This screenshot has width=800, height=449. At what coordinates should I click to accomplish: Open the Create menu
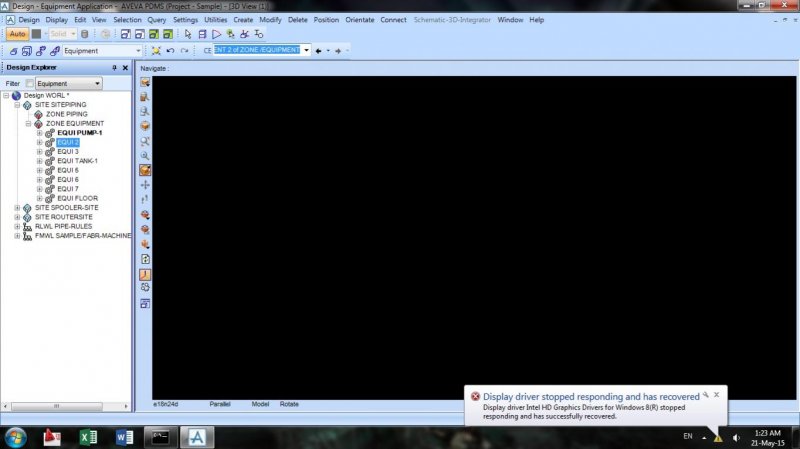coord(243,20)
